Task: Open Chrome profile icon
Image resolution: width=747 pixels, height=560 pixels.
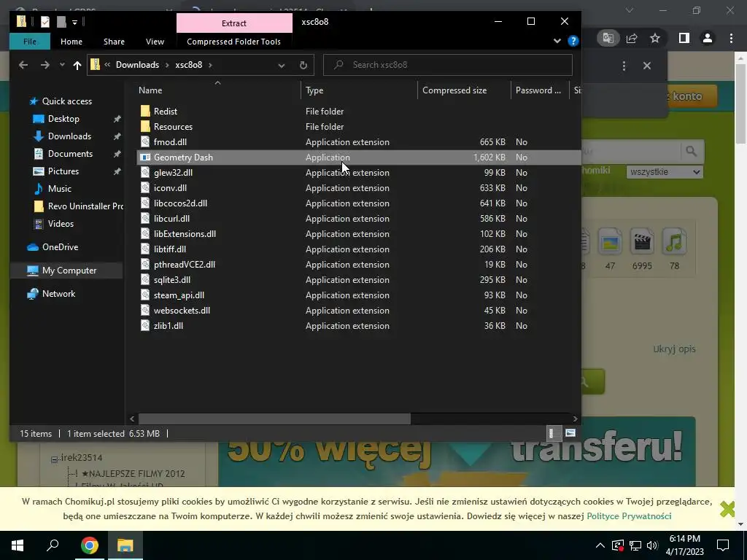Action: click(708, 38)
